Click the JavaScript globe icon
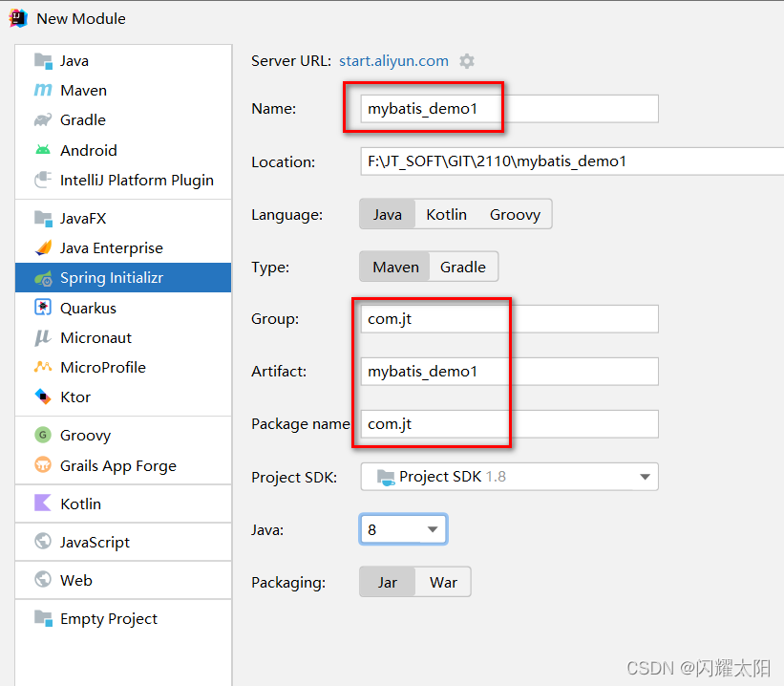784x686 pixels. tap(43, 541)
